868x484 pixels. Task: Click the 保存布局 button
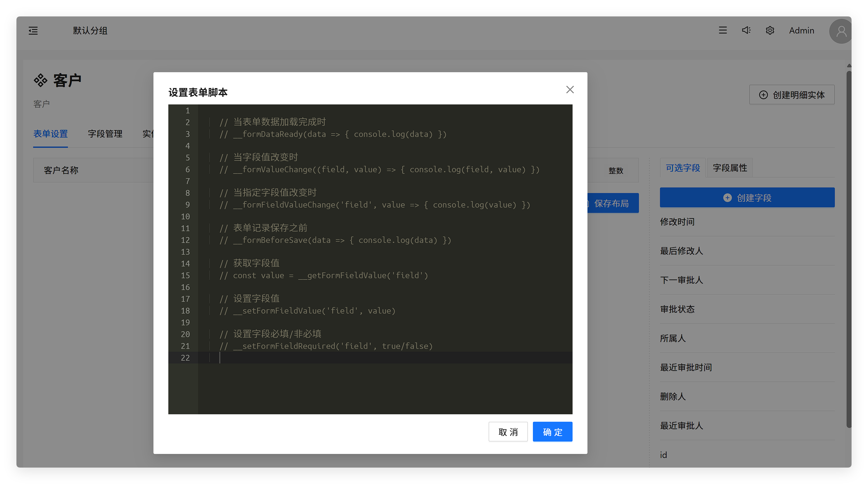(x=612, y=204)
